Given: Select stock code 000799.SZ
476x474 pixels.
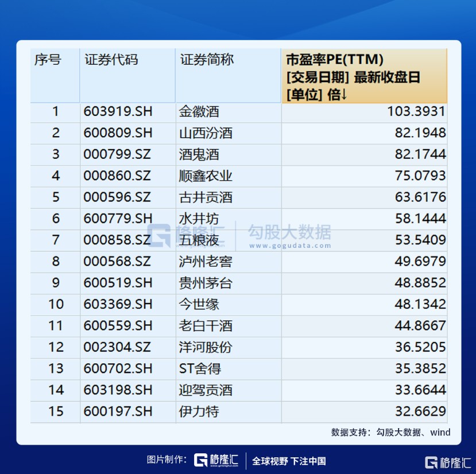Looking at the screenshot, I should point(117,154).
